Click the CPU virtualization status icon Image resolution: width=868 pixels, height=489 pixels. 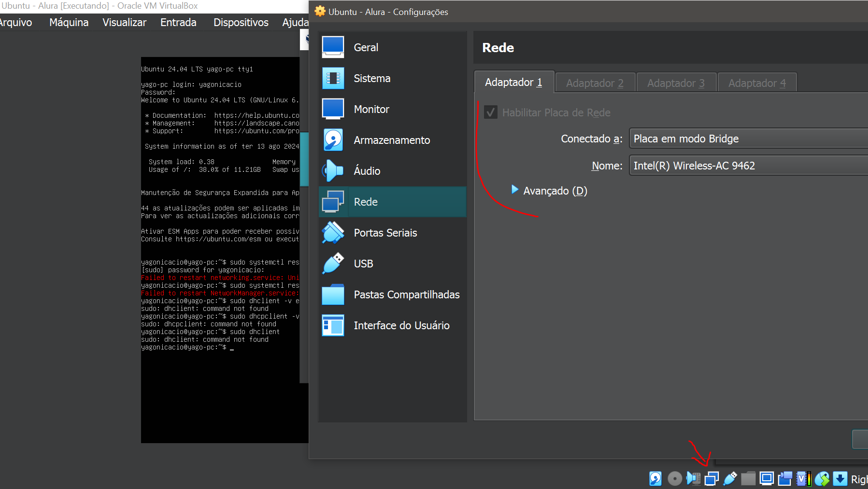tap(803, 478)
